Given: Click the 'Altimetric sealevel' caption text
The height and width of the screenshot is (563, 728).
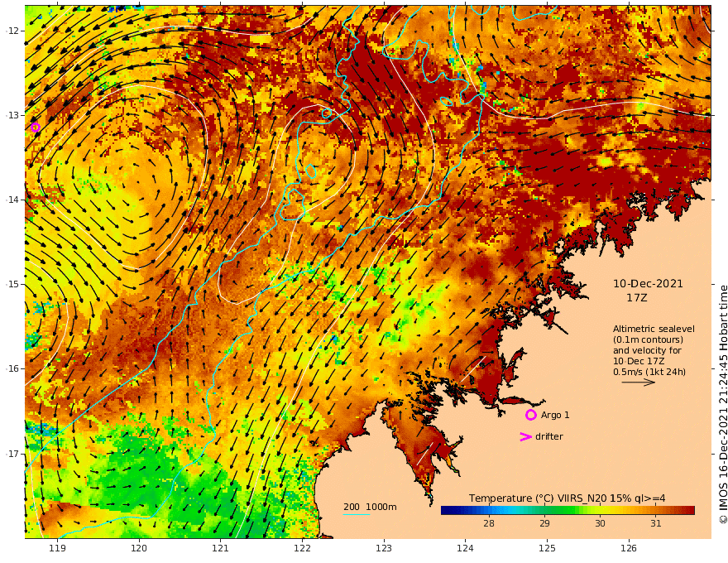Looking at the screenshot, I should (654, 329).
